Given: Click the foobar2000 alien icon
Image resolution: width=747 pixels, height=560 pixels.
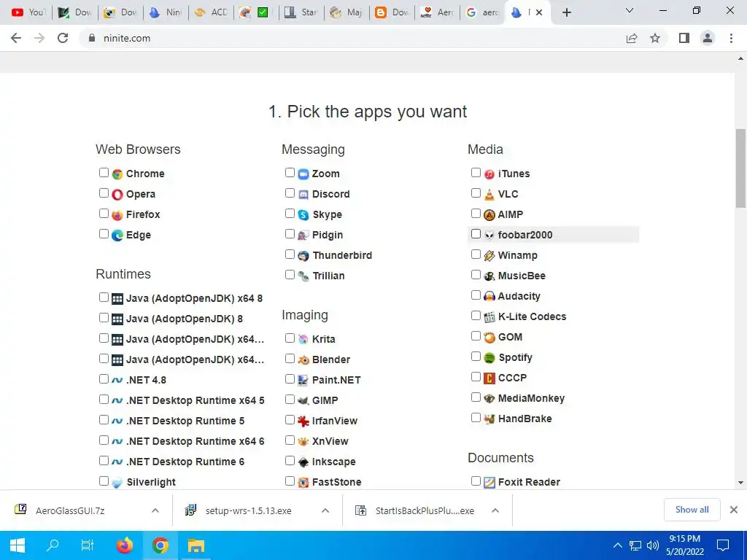Looking at the screenshot, I should click(489, 235).
